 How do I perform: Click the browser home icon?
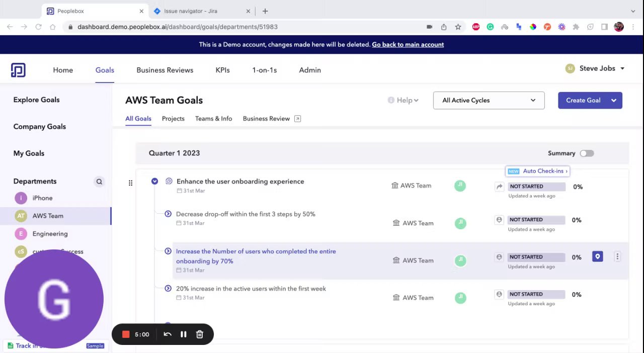[x=52, y=27]
